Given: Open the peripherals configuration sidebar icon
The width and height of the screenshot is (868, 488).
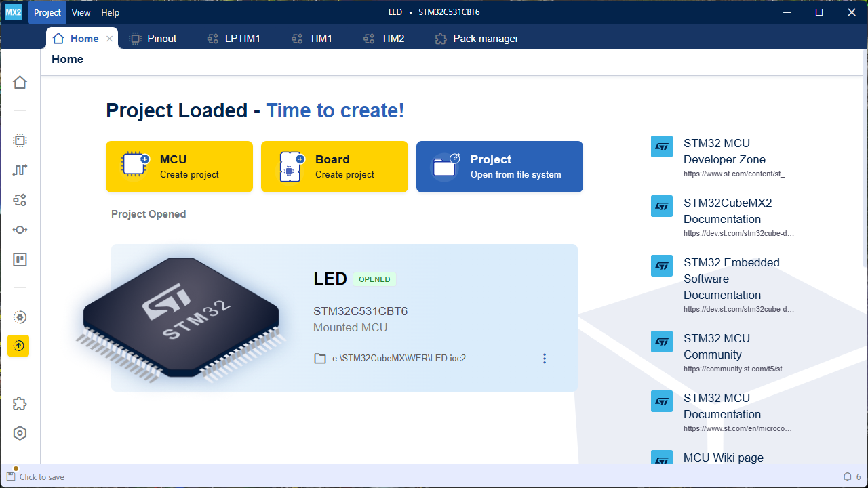Looking at the screenshot, I should 20,200.
